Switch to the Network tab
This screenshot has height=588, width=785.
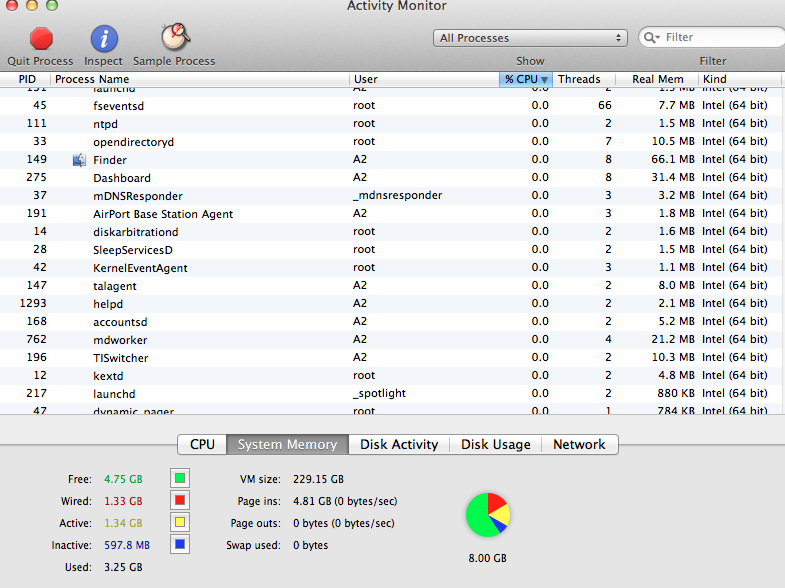[579, 444]
